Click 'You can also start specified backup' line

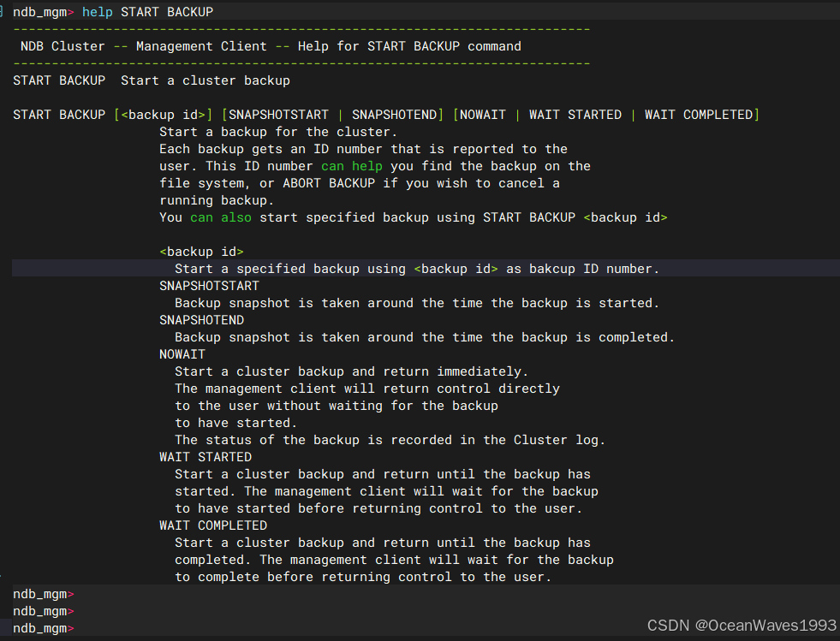[x=414, y=217]
